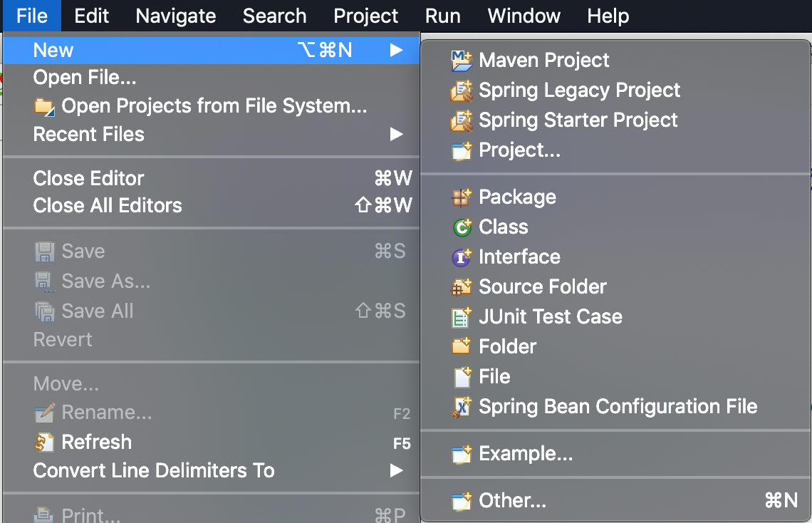
Task: Click the Open Projects folder icon
Action: coord(45,107)
